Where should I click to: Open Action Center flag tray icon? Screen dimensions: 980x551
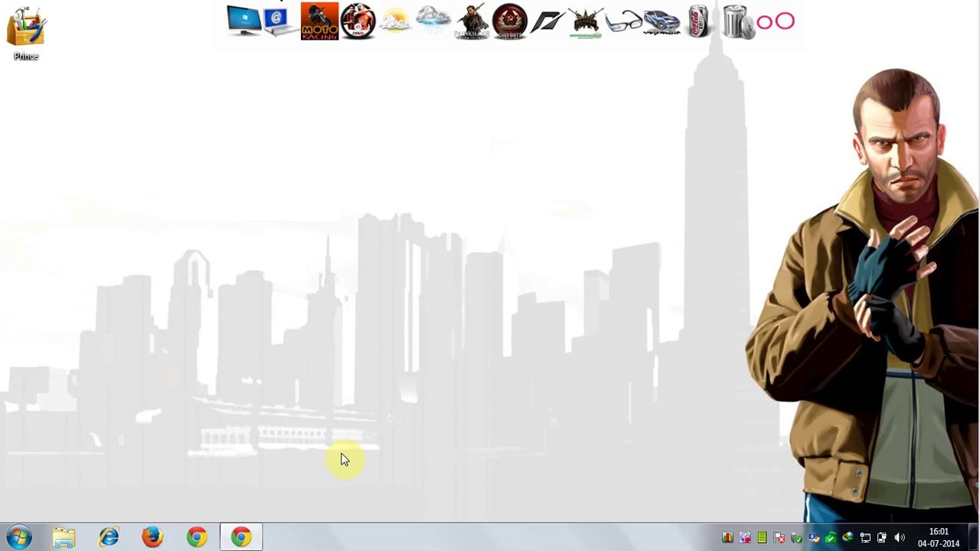pyautogui.click(x=779, y=538)
